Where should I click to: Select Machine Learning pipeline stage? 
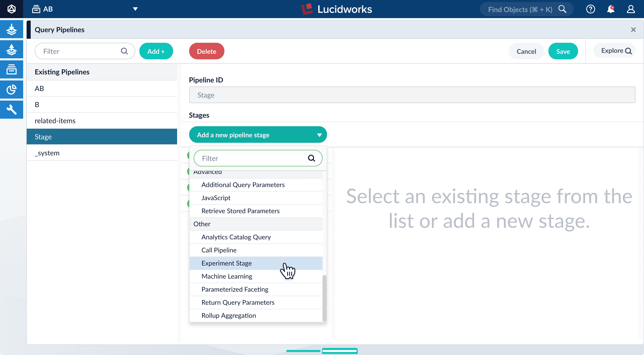coord(226,276)
